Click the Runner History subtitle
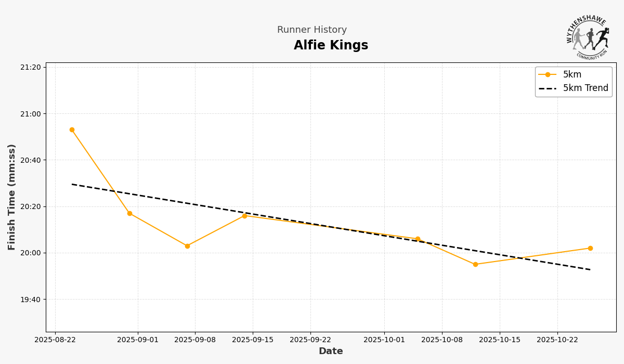Image resolution: width=624 pixels, height=364 pixels. tap(312, 30)
